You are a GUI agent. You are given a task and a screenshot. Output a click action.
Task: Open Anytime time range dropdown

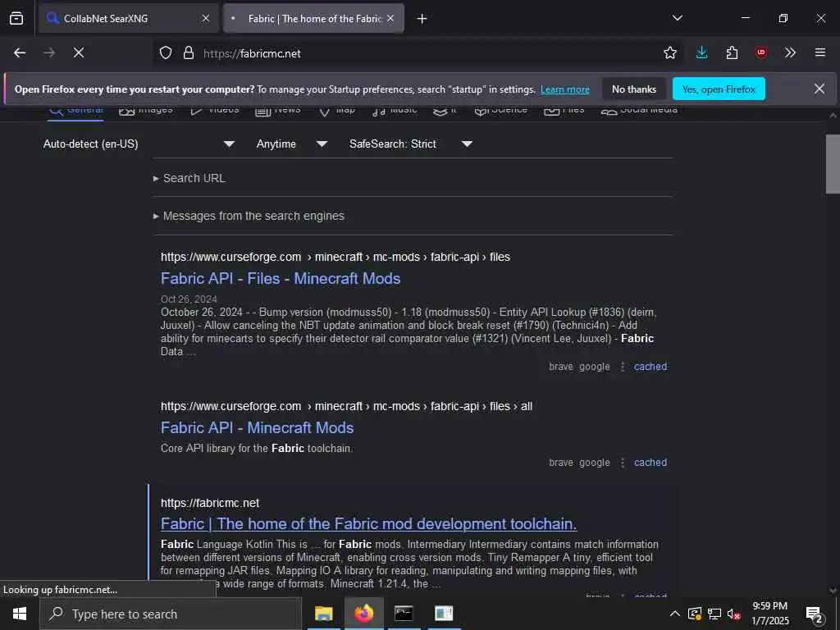coord(291,144)
